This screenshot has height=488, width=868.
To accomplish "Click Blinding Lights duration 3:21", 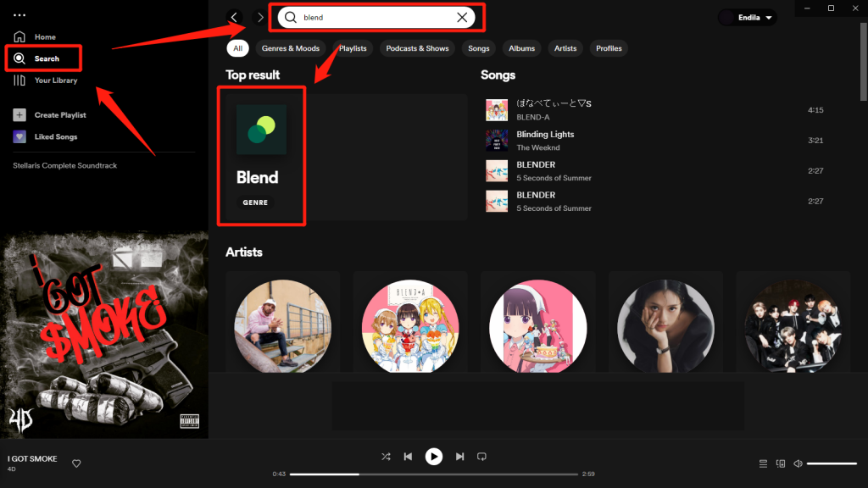I will tap(815, 141).
